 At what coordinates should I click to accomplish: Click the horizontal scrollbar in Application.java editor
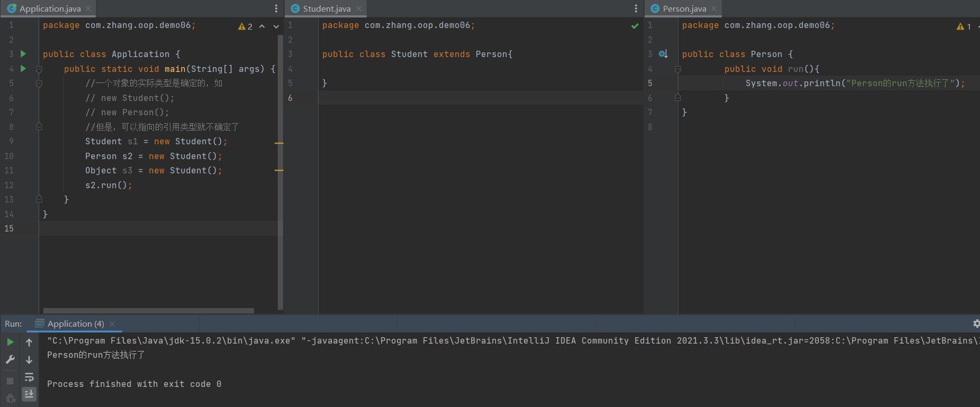click(149, 311)
